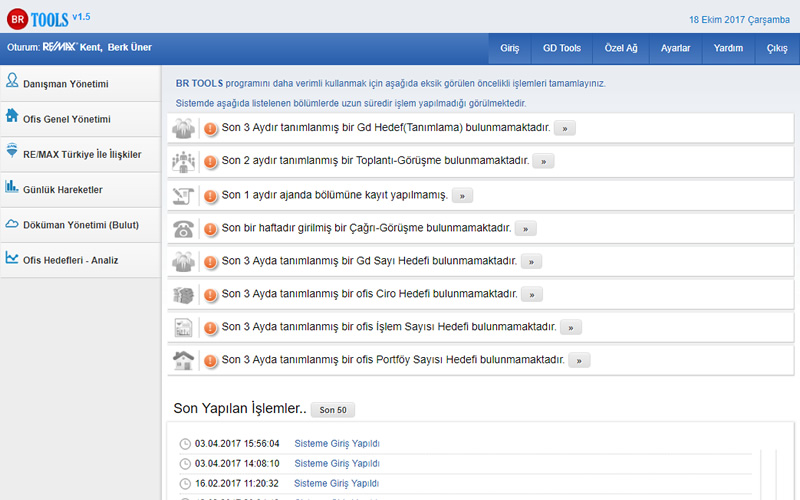
Task: Click Çıkış to log out
Action: pos(776,48)
